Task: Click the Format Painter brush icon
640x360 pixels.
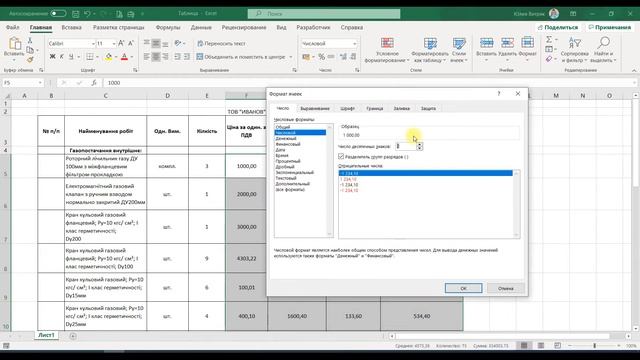Action: click(x=30, y=60)
